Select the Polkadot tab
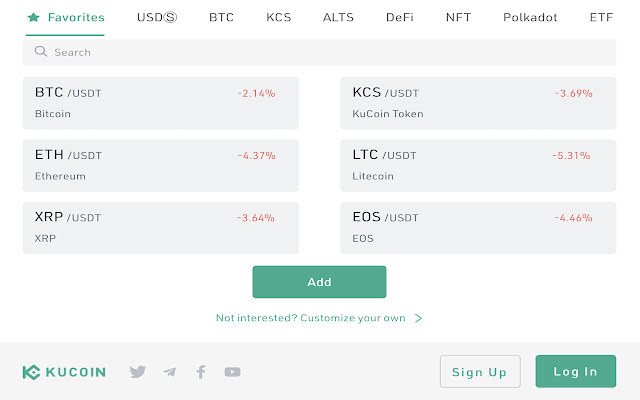Screen dimensions: 640x400 [531, 17]
